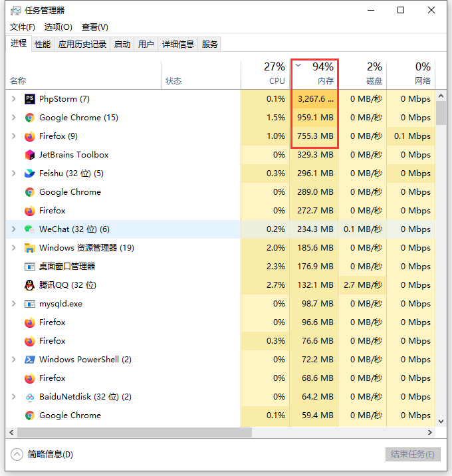Switch to the 性能 tab

click(43, 45)
